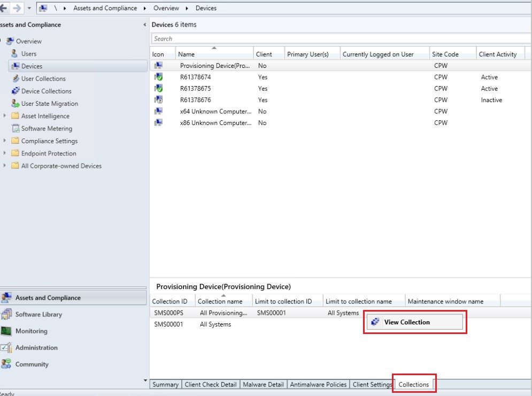Expand the Asset Intelligence folder
The width and height of the screenshot is (532, 396).
point(5,116)
